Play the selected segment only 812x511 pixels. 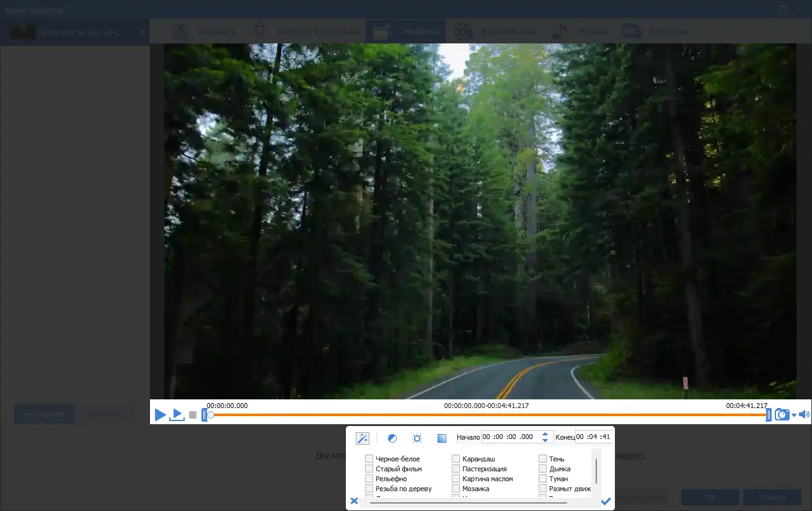pos(177,415)
